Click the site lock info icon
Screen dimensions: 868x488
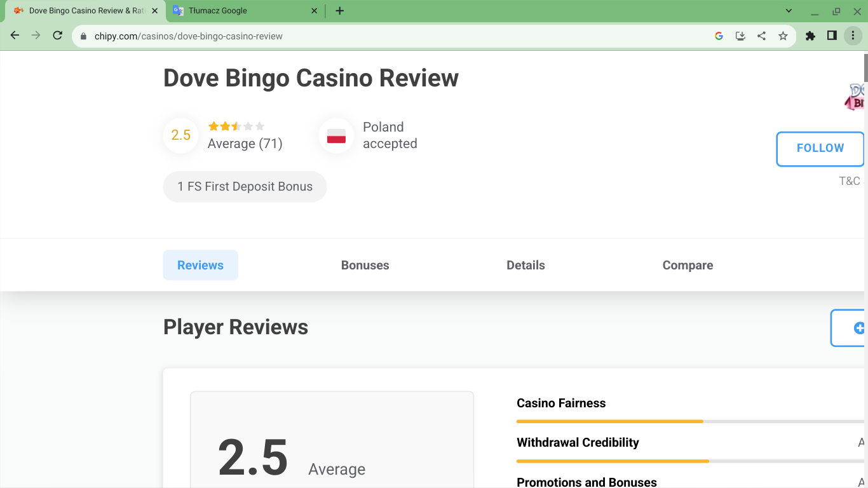[83, 36]
